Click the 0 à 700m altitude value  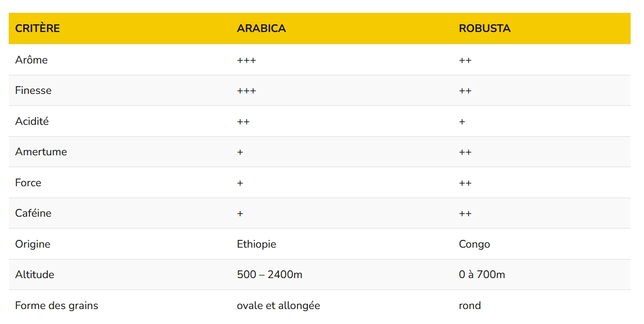(x=482, y=274)
